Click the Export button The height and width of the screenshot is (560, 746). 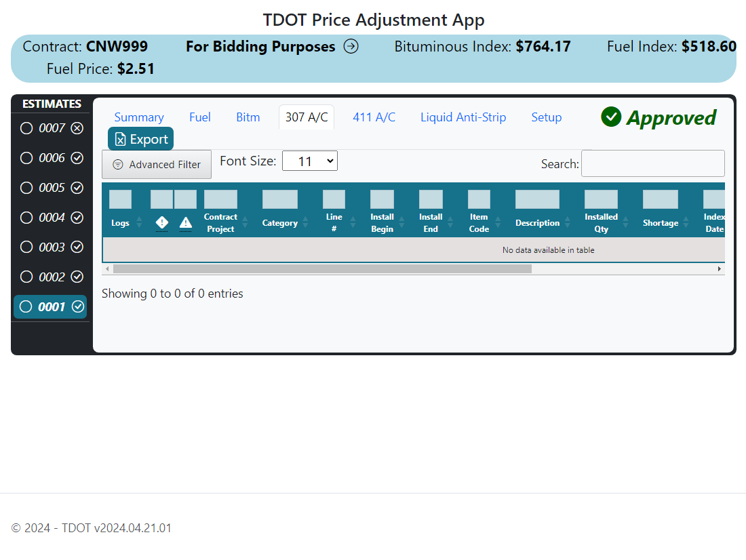[x=141, y=139]
